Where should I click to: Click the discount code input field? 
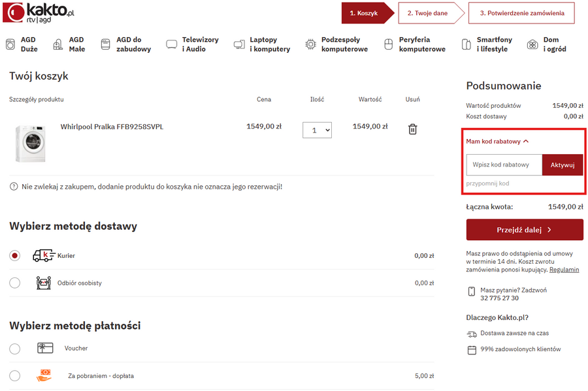point(504,165)
